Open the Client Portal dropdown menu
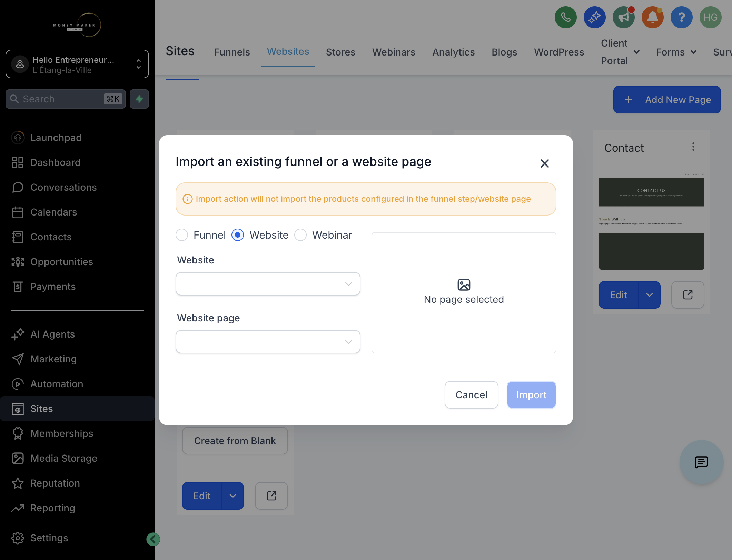The width and height of the screenshot is (732, 560). click(621, 52)
